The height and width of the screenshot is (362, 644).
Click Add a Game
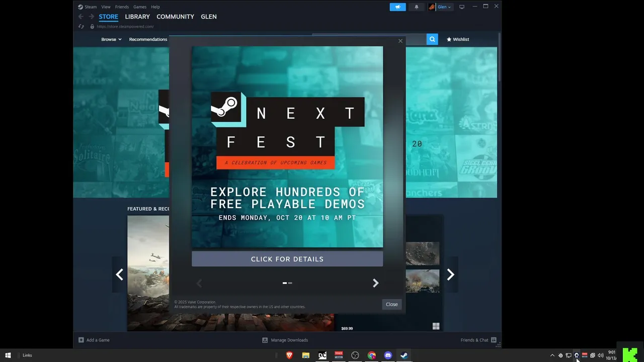pos(94,340)
